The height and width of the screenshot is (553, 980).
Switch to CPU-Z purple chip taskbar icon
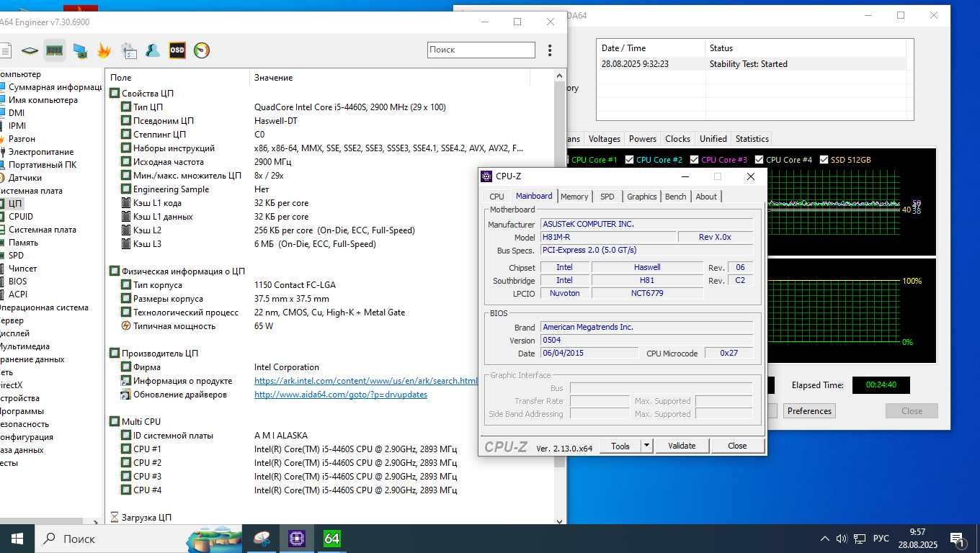pos(296,539)
